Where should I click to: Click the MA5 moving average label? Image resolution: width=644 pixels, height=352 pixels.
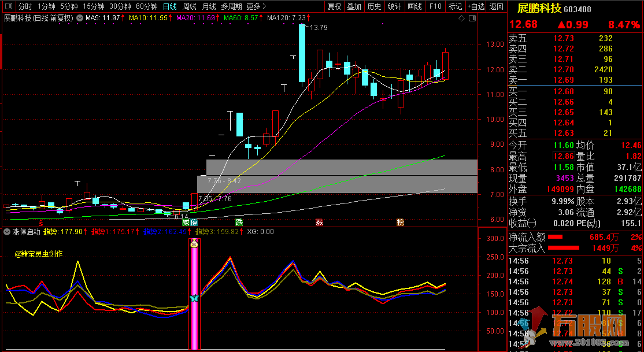tap(105, 18)
